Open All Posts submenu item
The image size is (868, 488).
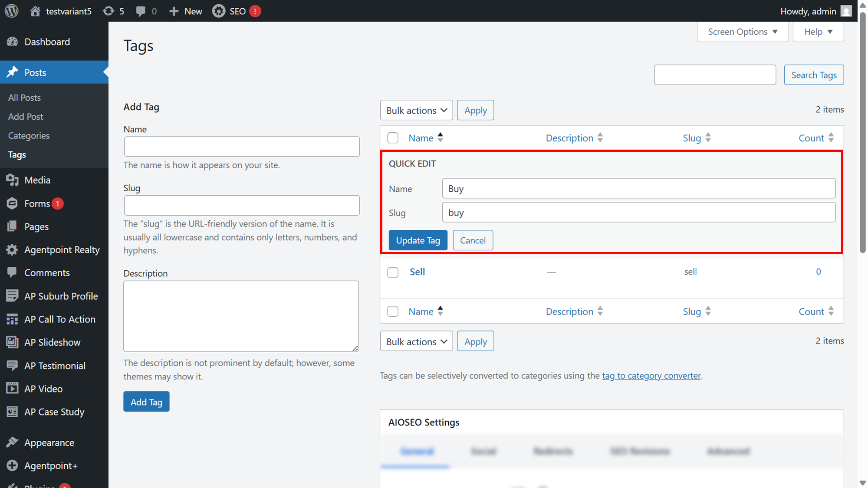click(x=24, y=98)
